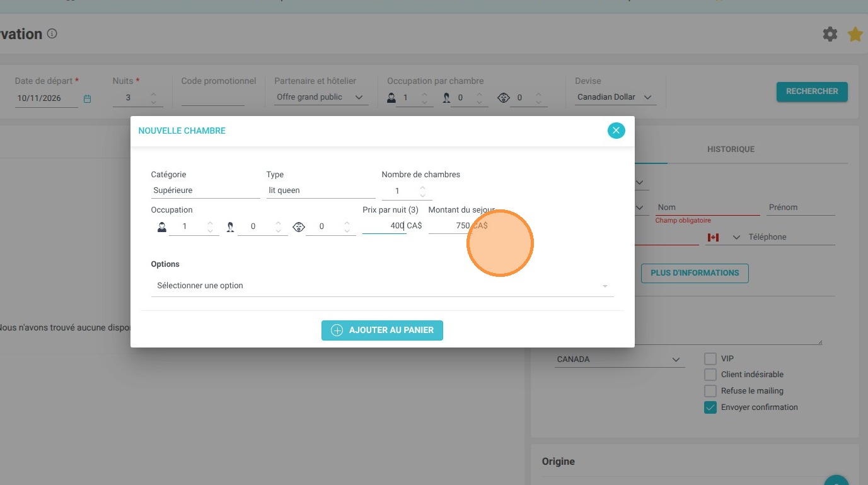Adjust the search bar baby count stepper
The width and height of the screenshot is (868, 485).
click(538, 98)
